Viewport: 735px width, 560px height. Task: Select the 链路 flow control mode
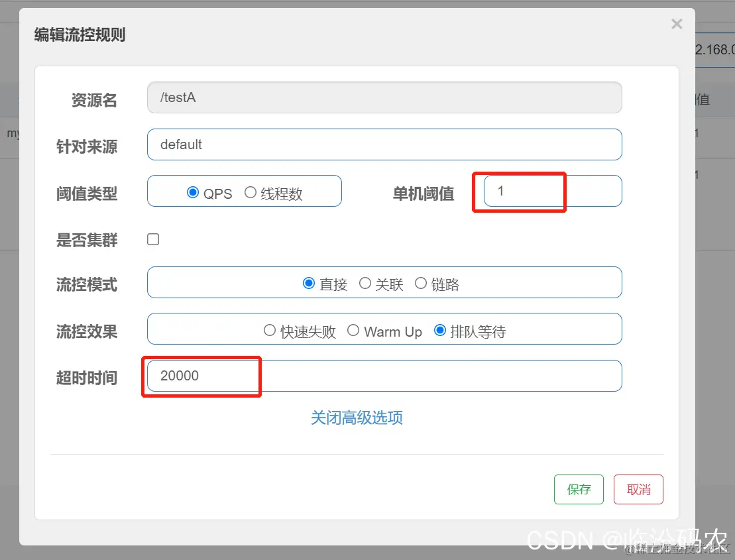[x=421, y=282]
